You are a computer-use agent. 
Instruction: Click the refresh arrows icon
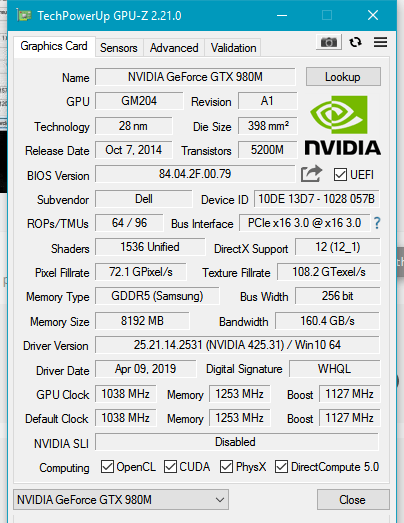click(x=355, y=42)
